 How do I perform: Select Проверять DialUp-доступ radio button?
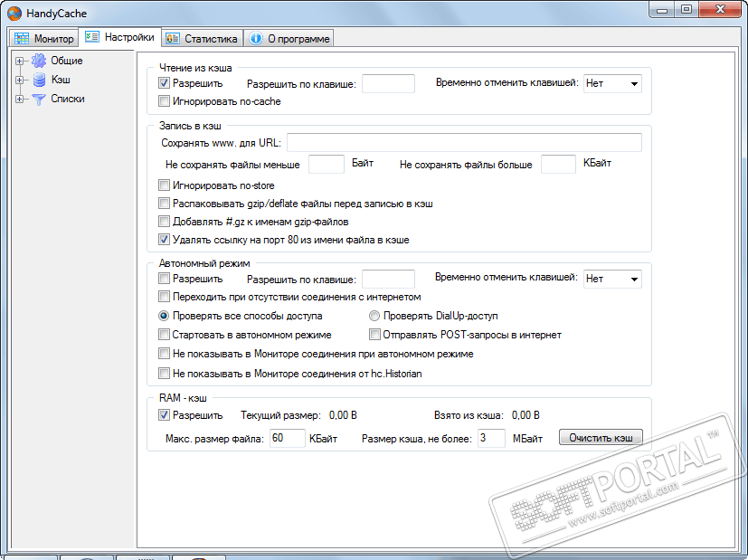pyautogui.click(x=374, y=316)
